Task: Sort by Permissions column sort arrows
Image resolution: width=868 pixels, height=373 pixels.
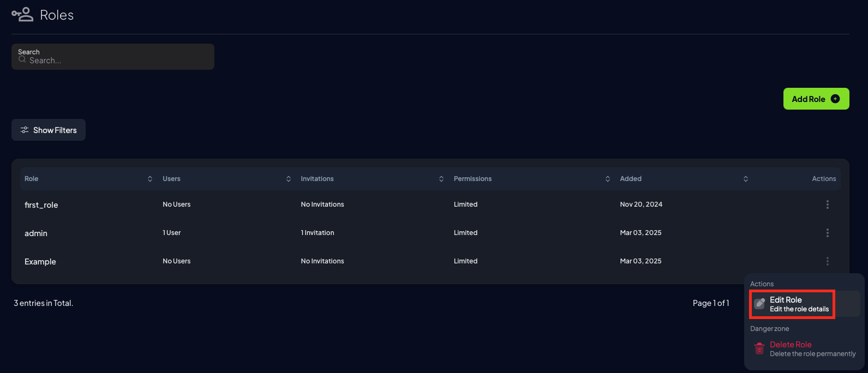Action: (x=608, y=179)
